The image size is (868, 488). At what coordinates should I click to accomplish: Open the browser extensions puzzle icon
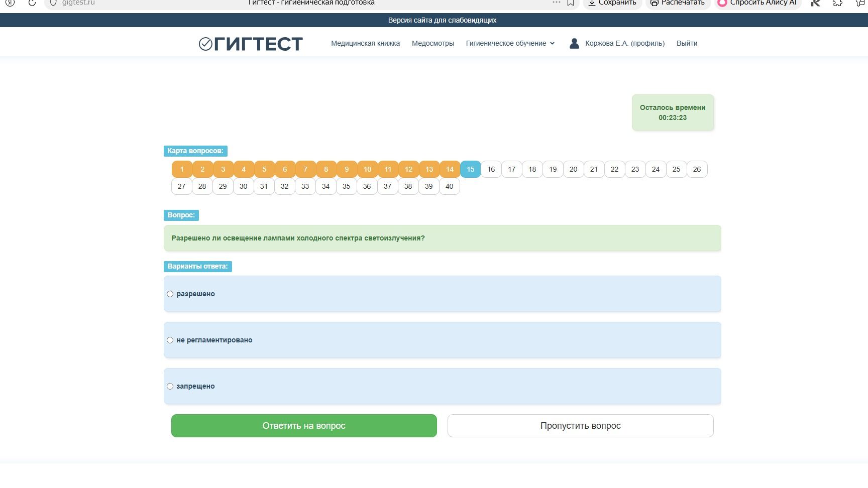[837, 3]
